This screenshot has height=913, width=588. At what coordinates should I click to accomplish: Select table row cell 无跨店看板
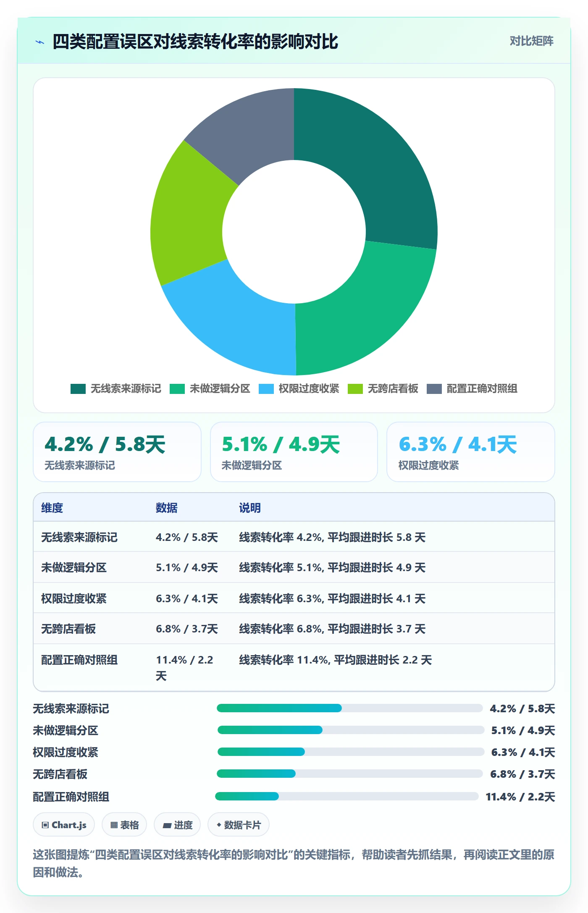[68, 629]
